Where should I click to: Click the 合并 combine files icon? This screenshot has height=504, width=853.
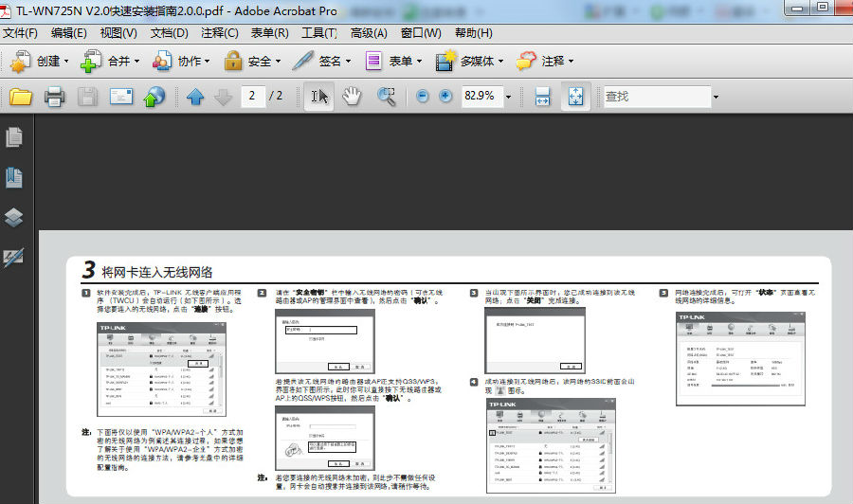point(91,61)
